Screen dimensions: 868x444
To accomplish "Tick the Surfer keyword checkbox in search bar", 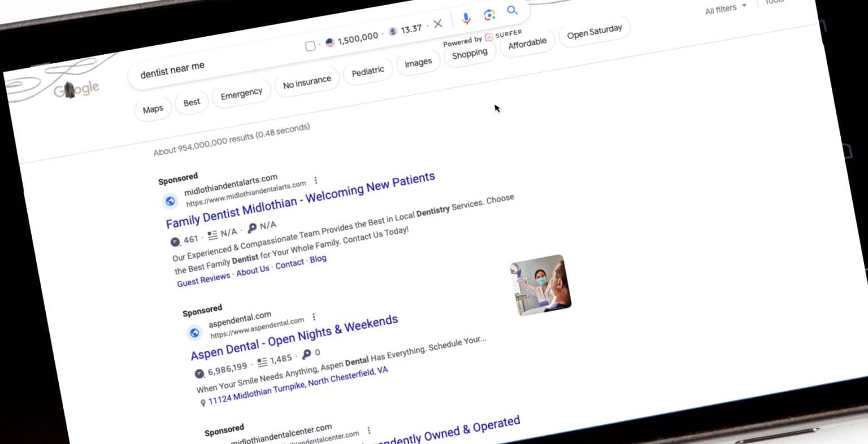I will (x=310, y=46).
